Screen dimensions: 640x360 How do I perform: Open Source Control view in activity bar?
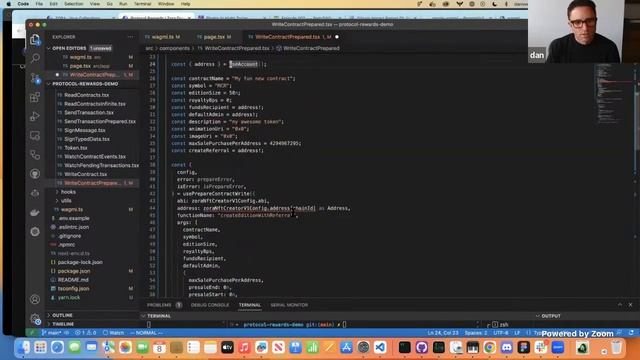click(35, 78)
